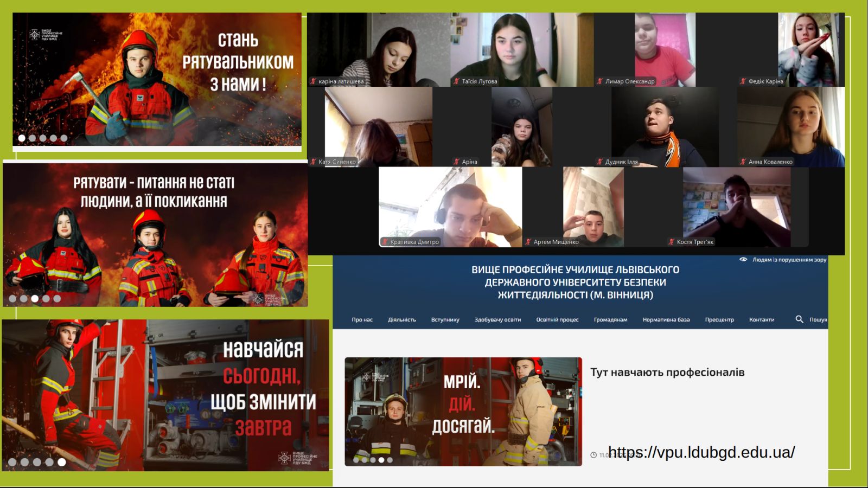Open the Контакти menu
Screen dimensions: 868x488
[762, 320]
